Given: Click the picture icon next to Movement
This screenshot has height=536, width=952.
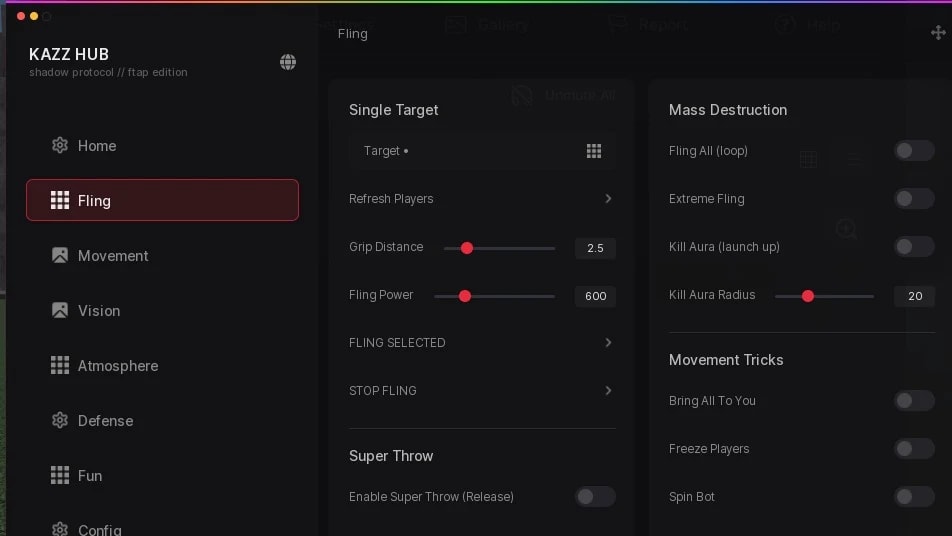Looking at the screenshot, I should [x=60, y=256].
